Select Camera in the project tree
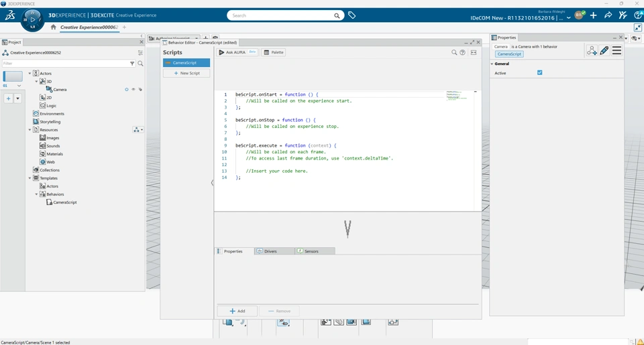The height and width of the screenshot is (345, 644). tap(60, 89)
